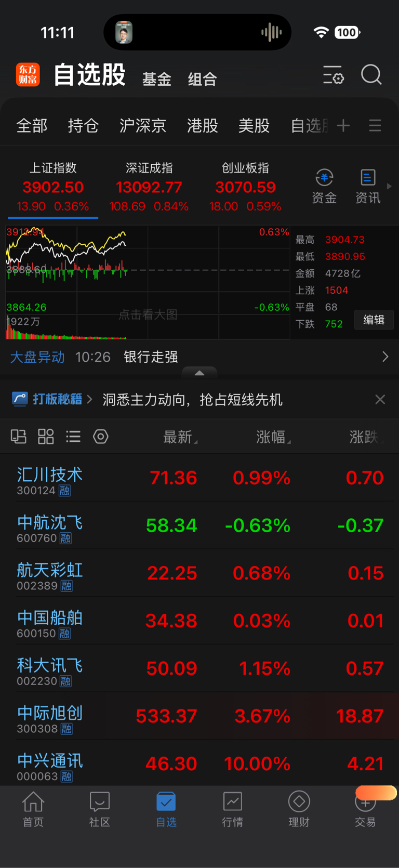Viewport: 399px width, 868px height.
Task: Tap the 打板秘籍 banner icon
Action: [20, 399]
